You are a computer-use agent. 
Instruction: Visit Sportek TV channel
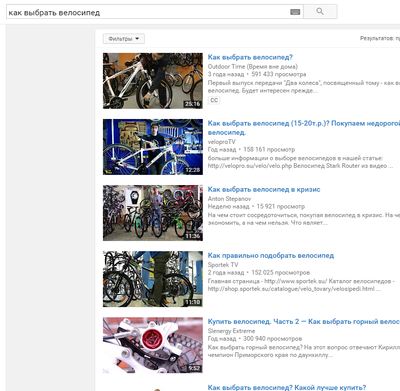pos(223,265)
